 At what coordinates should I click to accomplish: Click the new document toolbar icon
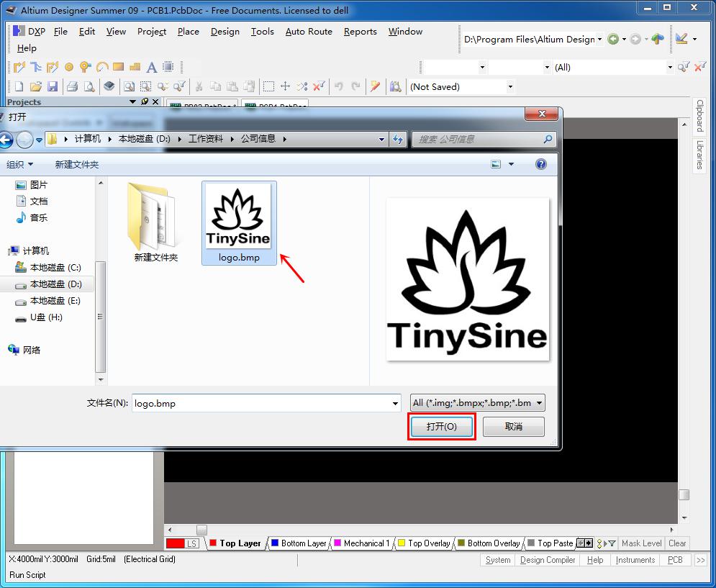point(19,86)
